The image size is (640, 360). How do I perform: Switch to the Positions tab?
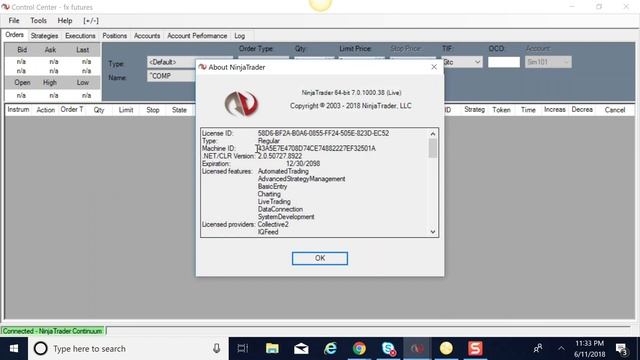(114, 36)
